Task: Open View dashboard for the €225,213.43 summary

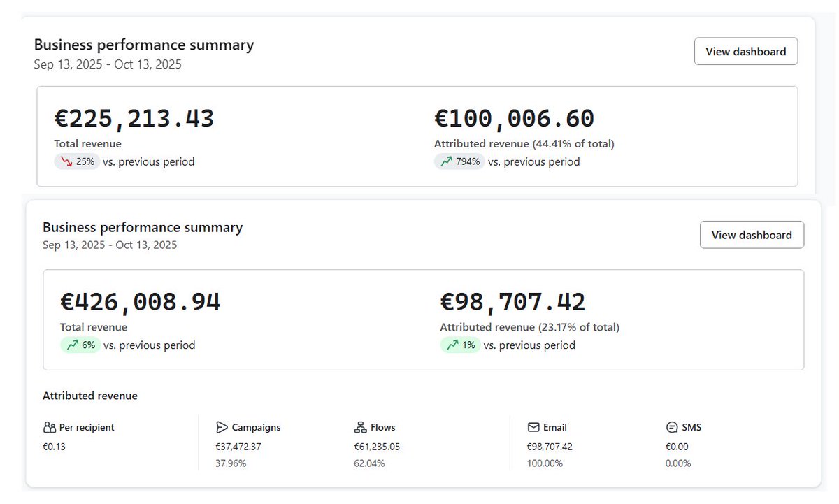Action: [745, 51]
